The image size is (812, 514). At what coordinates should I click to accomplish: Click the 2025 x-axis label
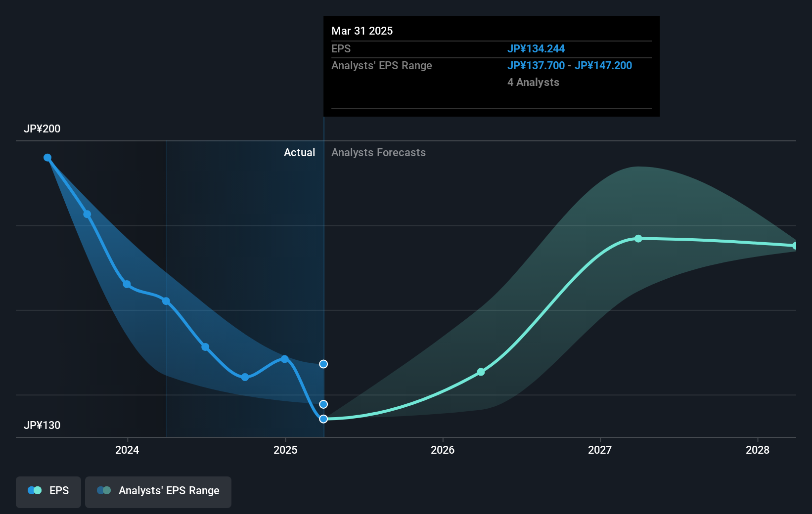click(285, 450)
